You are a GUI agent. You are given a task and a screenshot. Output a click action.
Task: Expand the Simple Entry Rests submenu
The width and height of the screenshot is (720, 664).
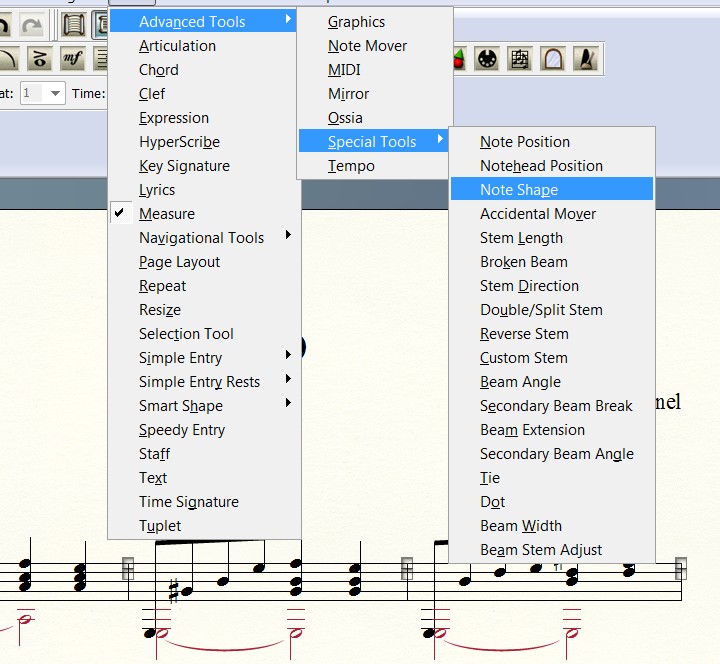(199, 382)
